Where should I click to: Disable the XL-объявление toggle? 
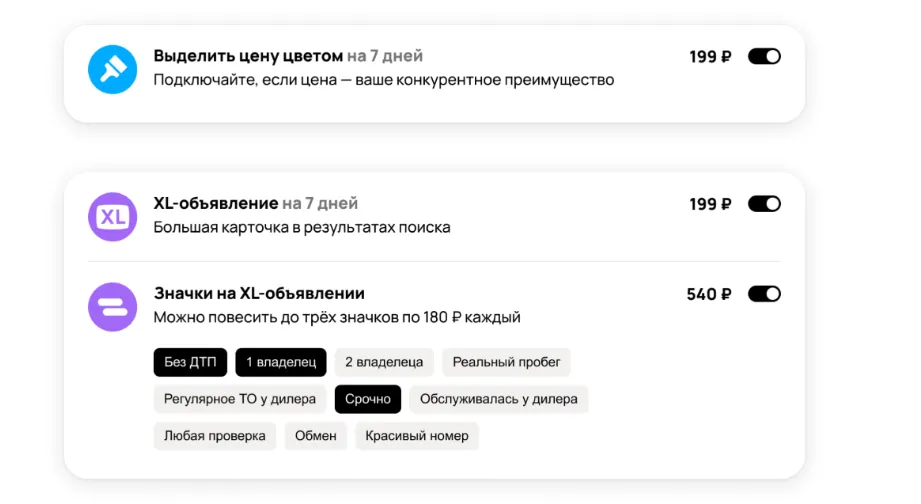(x=764, y=204)
